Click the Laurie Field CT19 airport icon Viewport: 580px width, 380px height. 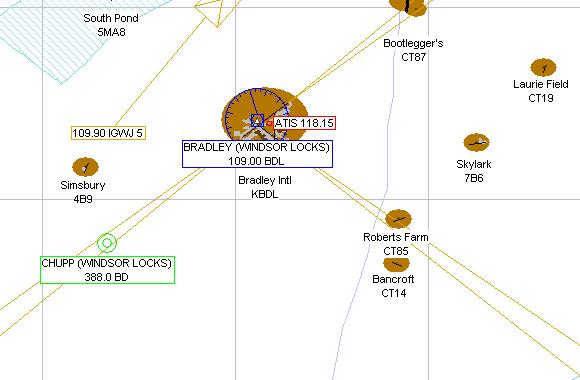coord(543,68)
